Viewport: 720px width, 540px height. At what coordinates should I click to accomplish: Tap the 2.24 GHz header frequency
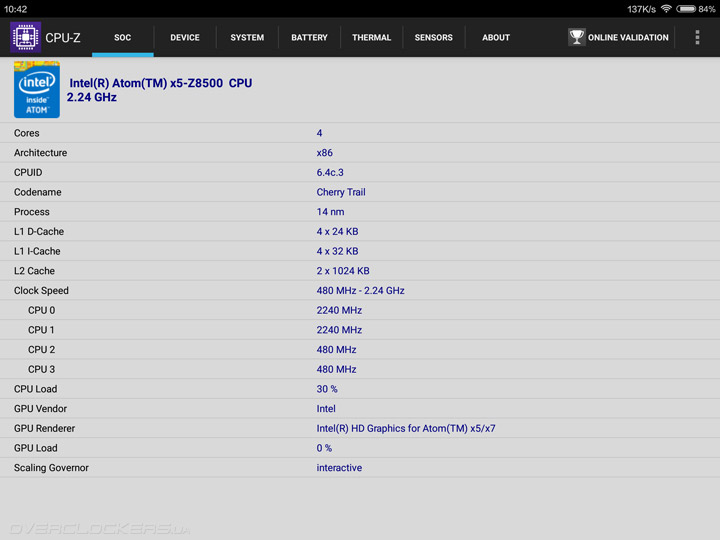(x=92, y=97)
